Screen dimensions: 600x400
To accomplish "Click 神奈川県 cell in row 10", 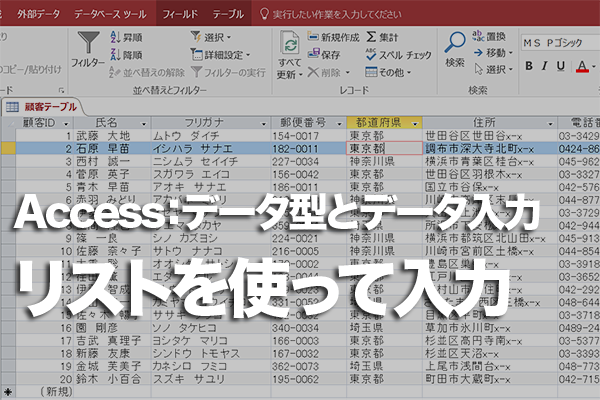I will click(x=385, y=251).
